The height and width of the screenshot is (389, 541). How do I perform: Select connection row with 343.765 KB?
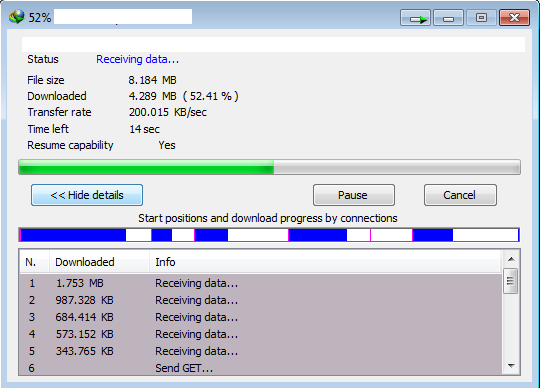[x=260, y=351]
